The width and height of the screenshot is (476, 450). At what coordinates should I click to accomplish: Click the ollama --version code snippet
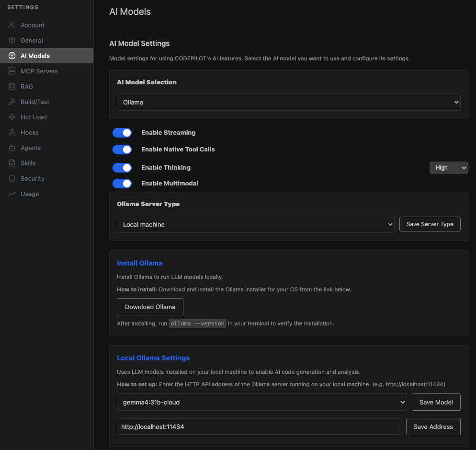(197, 323)
